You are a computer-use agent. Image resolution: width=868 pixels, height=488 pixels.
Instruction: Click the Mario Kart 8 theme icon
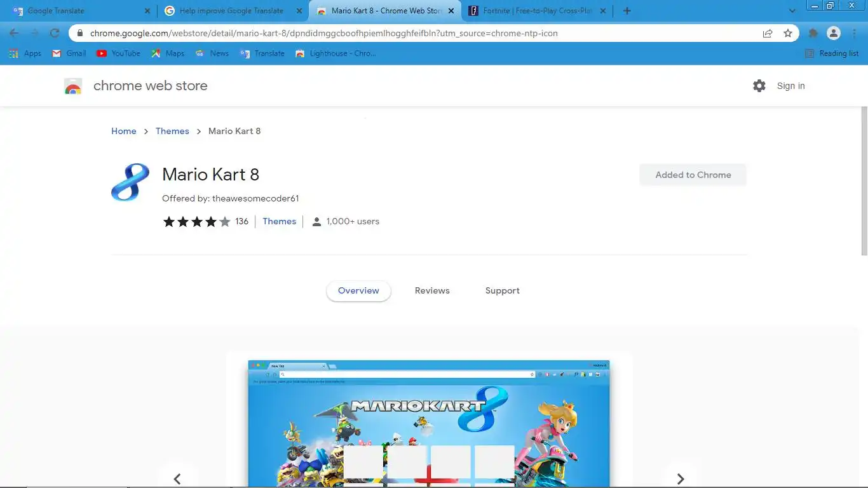(130, 182)
